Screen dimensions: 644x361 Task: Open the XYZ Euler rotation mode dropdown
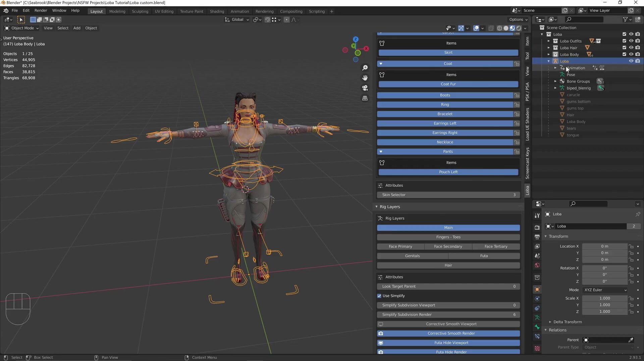[605, 290]
